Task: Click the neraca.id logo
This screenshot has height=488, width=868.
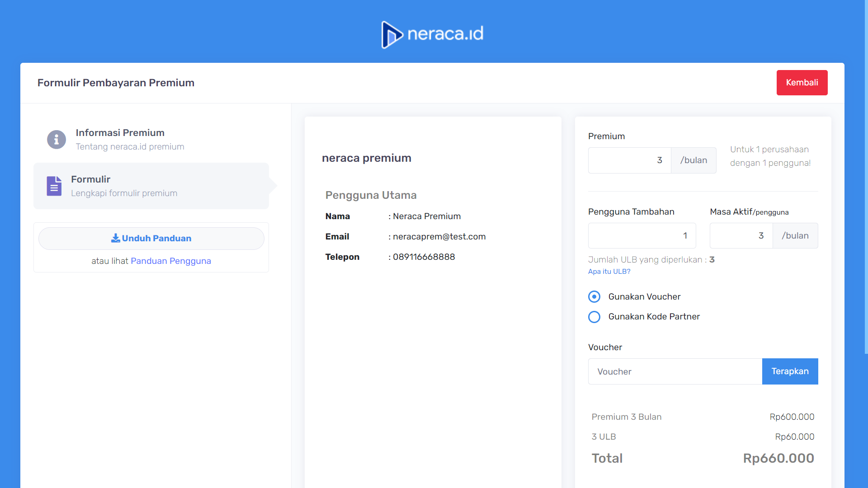Action: pos(433,34)
